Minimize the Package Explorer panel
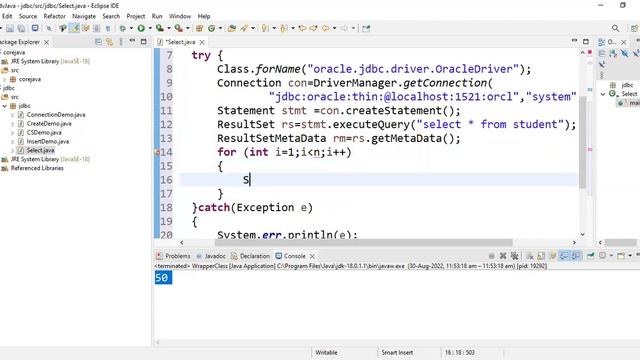 132,41
